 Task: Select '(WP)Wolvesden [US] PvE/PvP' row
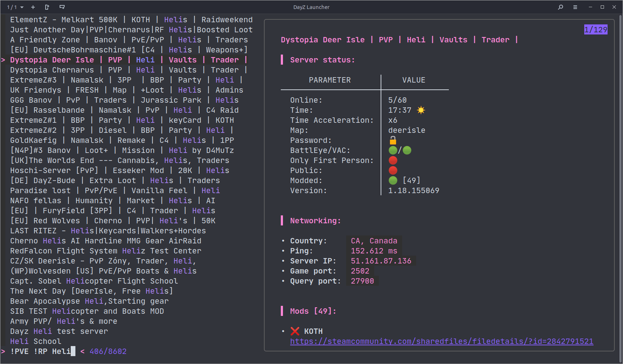point(103,271)
